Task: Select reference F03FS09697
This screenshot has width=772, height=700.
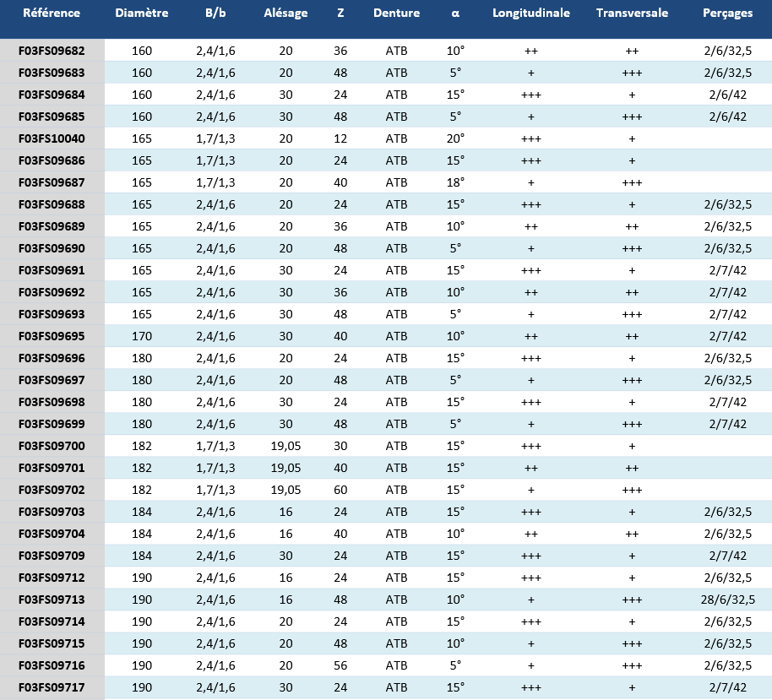Action: 52,380
